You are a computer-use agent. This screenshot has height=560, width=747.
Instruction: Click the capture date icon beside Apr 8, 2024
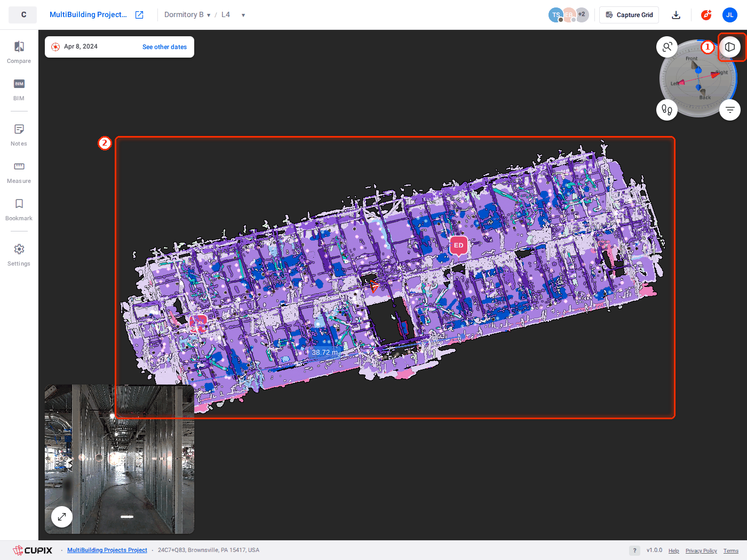[55, 47]
